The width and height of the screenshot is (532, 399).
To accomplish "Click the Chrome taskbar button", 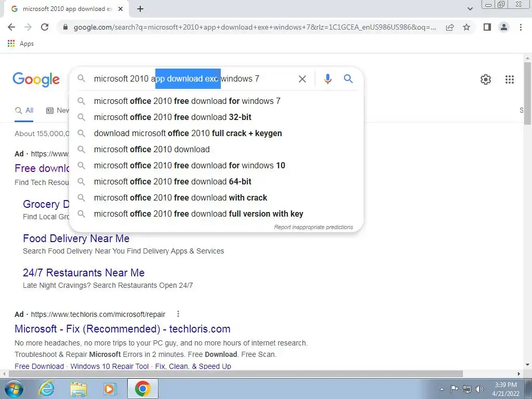I will click(142, 389).
